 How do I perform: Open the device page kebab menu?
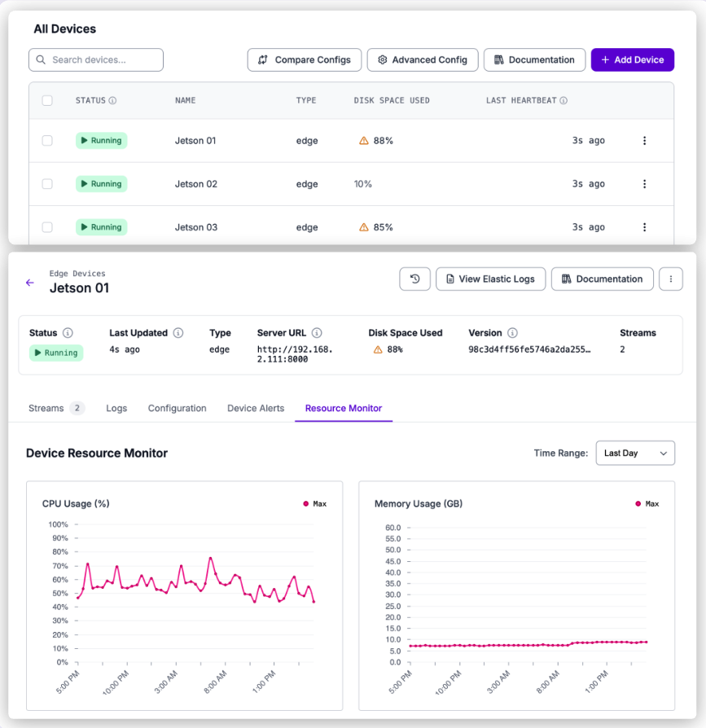pos(670,278)
